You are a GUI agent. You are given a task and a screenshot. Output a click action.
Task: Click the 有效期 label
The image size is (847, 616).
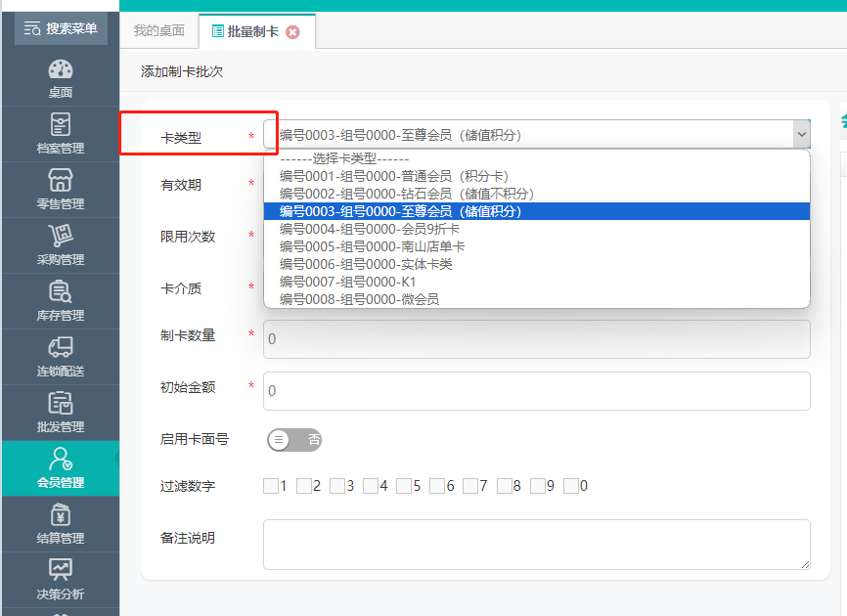coord(181,185)
